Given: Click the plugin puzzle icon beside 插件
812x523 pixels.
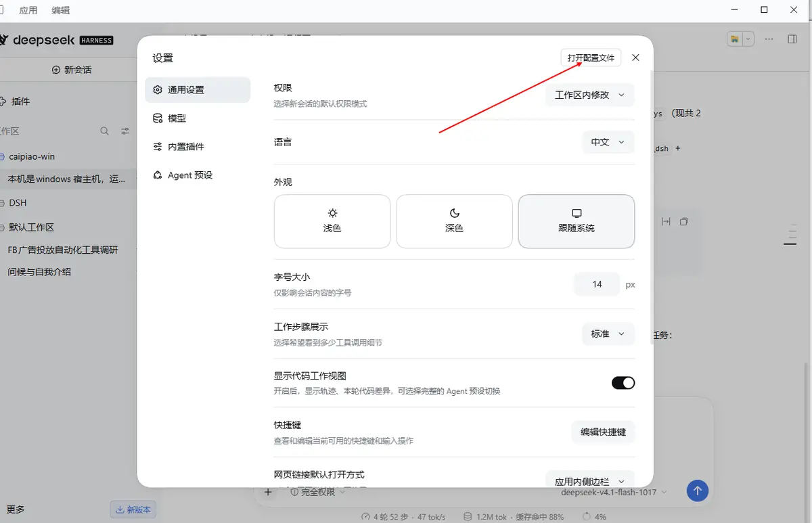Looking at the screenshot, I should [3, 101].
